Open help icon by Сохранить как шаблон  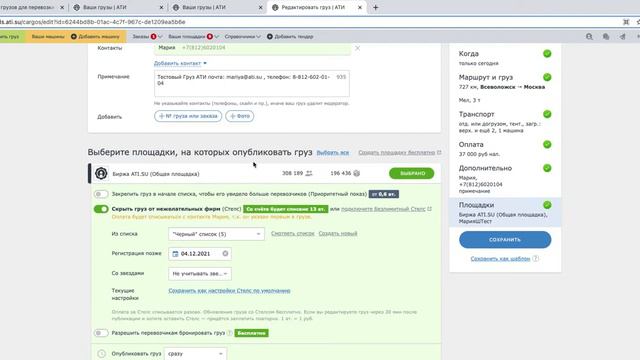[x=536, y=258]
